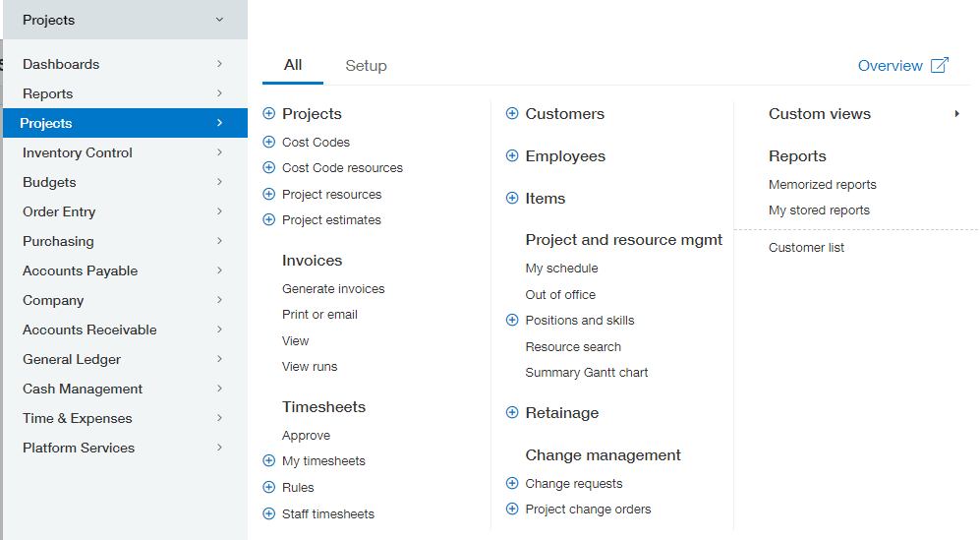
Task: Switch to the Setup tab
Action: [366, 66]
